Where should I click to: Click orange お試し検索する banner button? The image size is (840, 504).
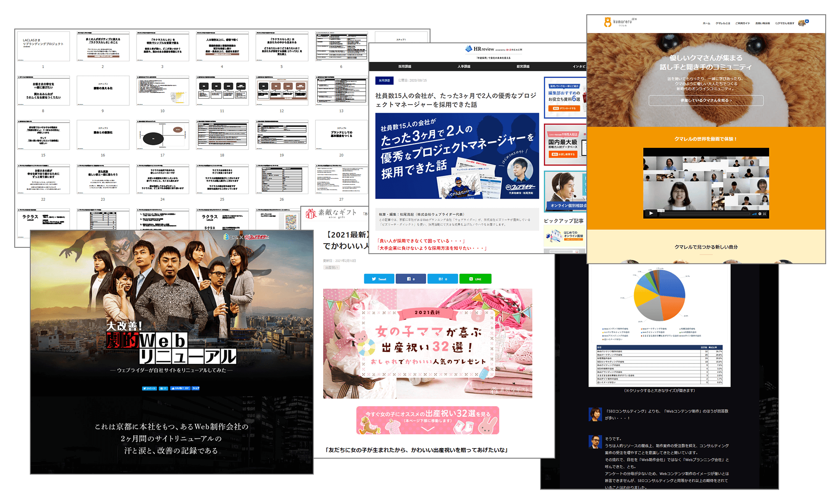click(563, 155)
